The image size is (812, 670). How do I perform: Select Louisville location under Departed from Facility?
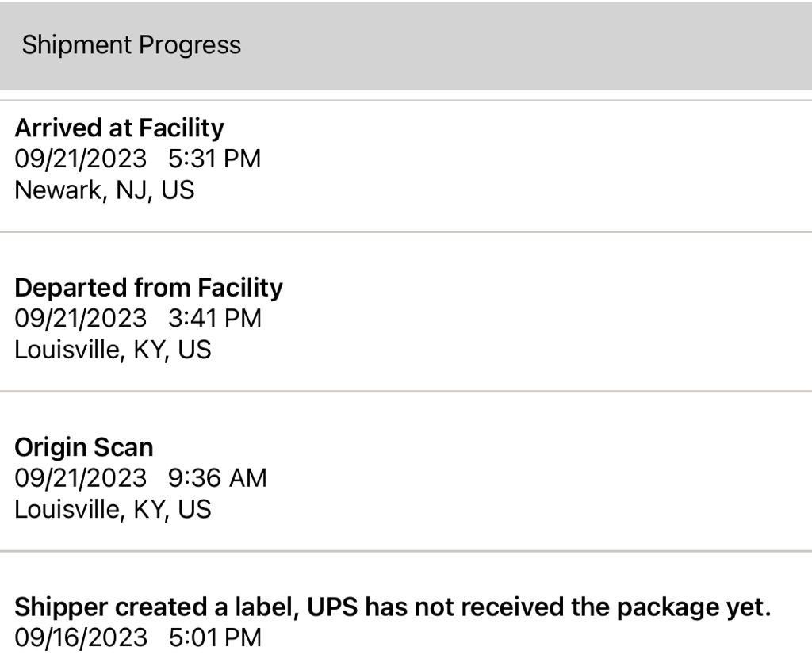[x=113, y=350]
